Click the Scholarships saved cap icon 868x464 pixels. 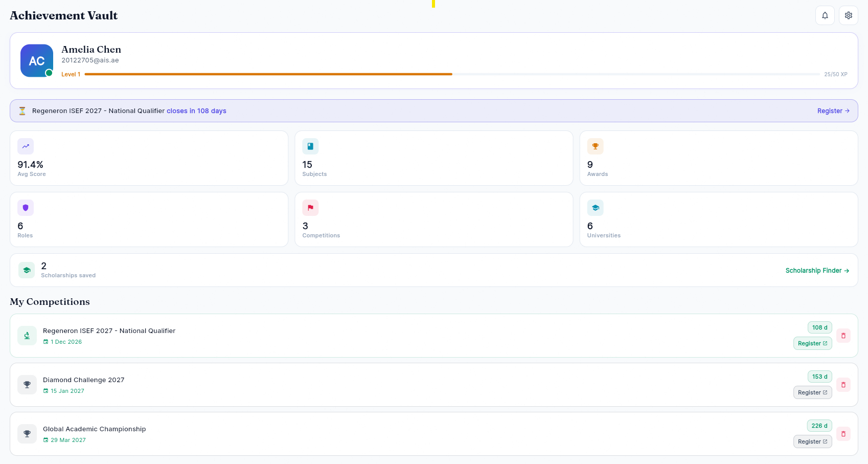(27, 270)
